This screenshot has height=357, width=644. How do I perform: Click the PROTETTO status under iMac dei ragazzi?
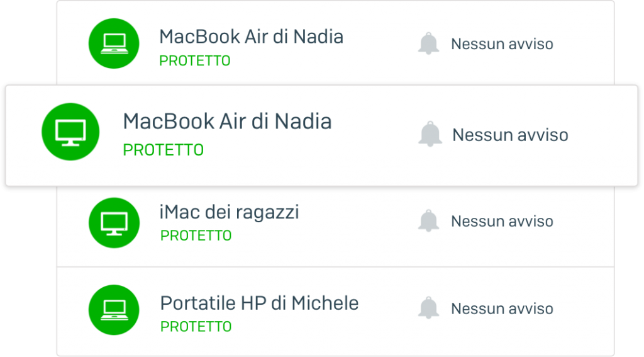(x=196, y=235)
